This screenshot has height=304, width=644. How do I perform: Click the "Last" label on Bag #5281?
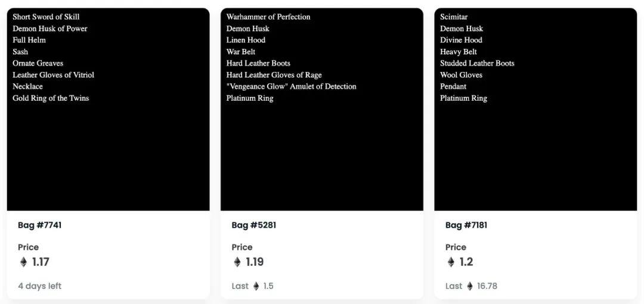240,286
